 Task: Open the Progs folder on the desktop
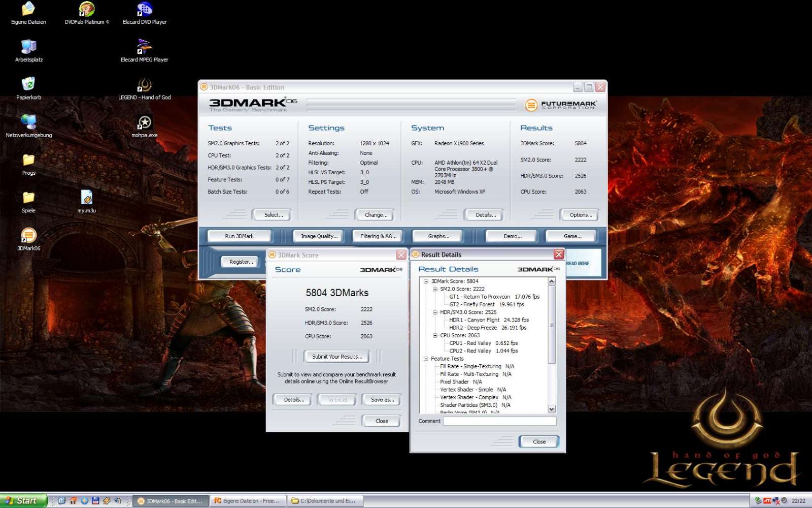[x=28, y=164]
